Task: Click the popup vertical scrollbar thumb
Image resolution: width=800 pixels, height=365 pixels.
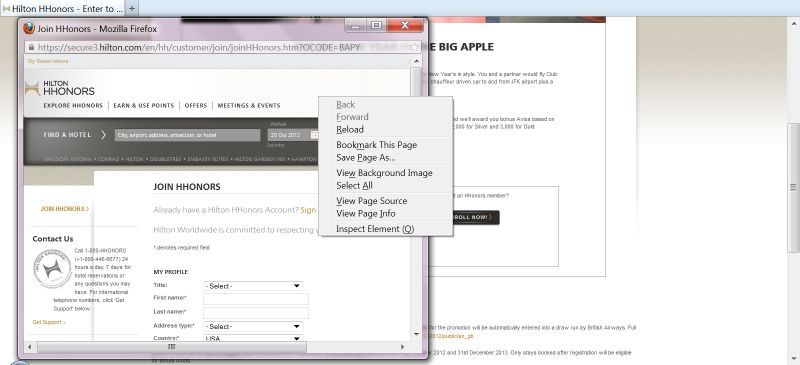Action: tap(416, 82)
